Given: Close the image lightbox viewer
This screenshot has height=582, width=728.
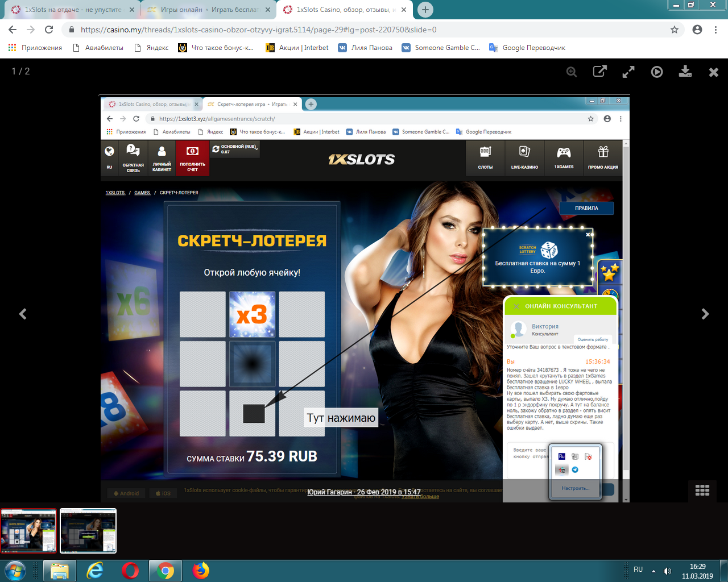Looking at the screenshot, I should point(714,72).
